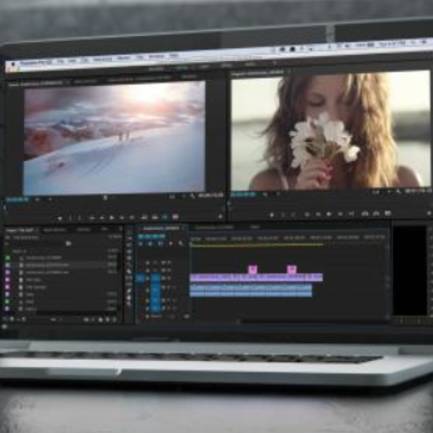
Task: Select the second sequence tab in Timeline
Action: 214,227
